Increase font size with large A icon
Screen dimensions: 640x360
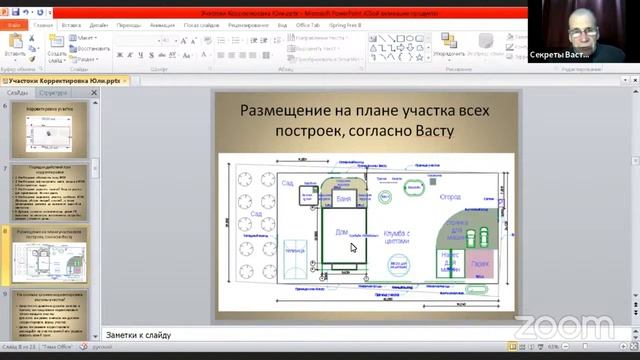pos(184,41)
